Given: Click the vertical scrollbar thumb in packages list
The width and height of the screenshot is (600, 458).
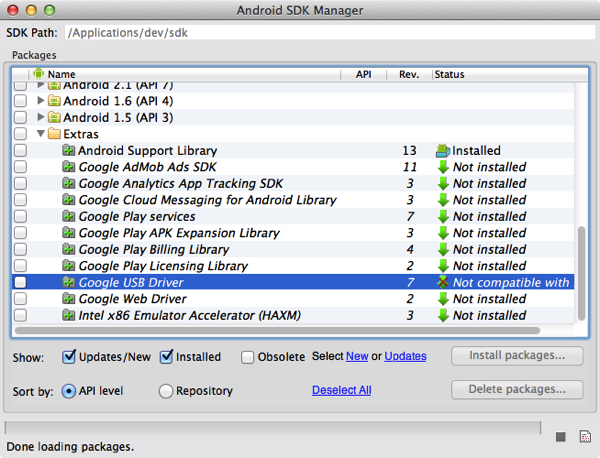Looking at the screenshot, I should 581,273.
